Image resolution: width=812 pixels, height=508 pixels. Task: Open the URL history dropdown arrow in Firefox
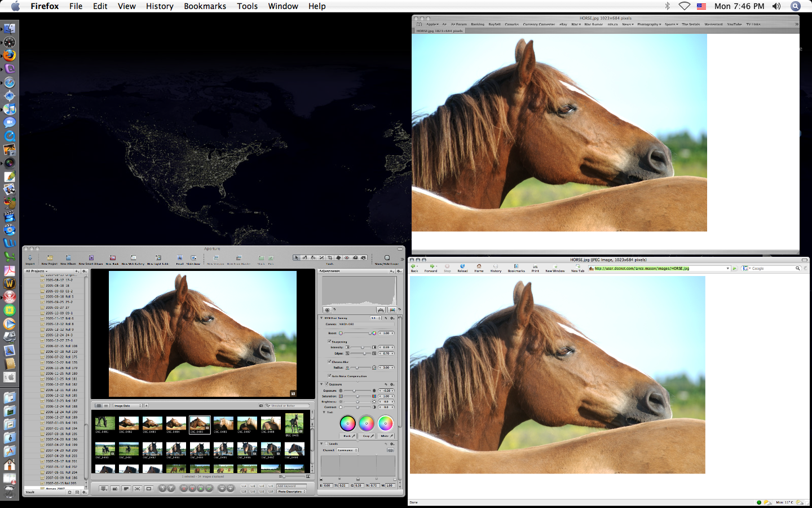click(728, 269)
